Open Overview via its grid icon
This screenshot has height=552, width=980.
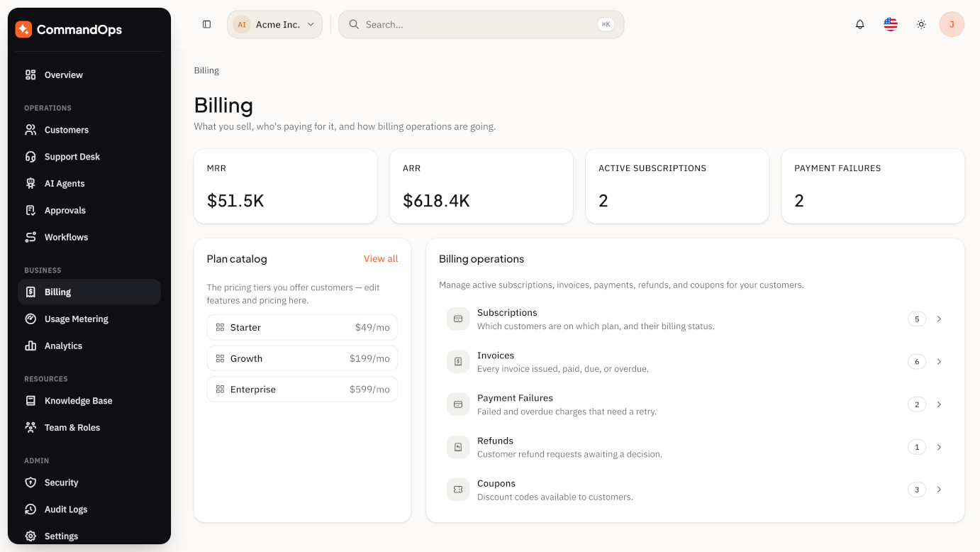coord(30,74)
